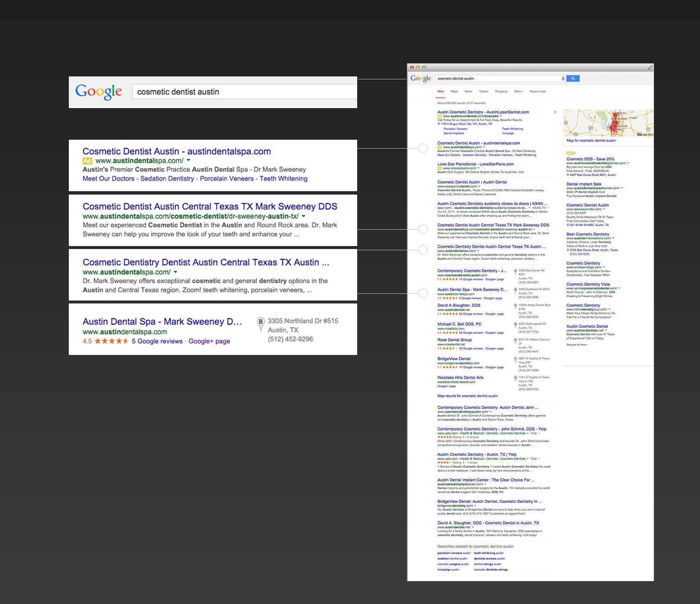
Task: Select the Web search tab
Action: (440, 92)
